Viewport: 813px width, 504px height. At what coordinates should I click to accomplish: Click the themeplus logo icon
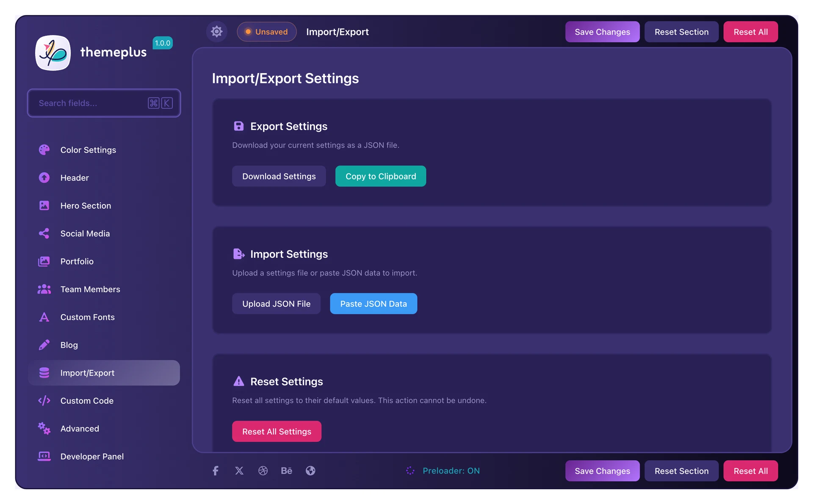[x=53, y=53]
